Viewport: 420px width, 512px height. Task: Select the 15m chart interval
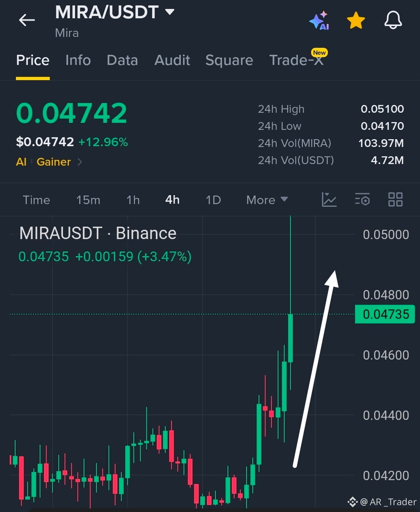88,200
